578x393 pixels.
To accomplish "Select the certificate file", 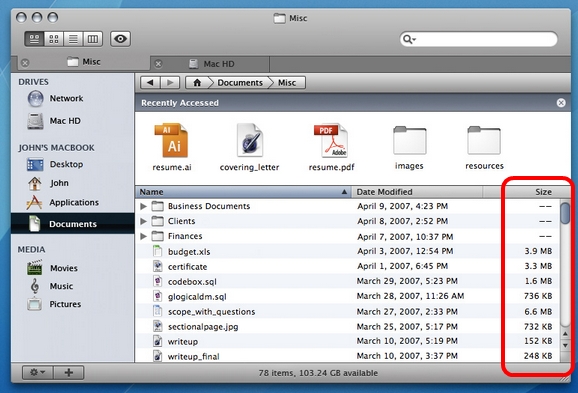I will click(x=348, y=266).
